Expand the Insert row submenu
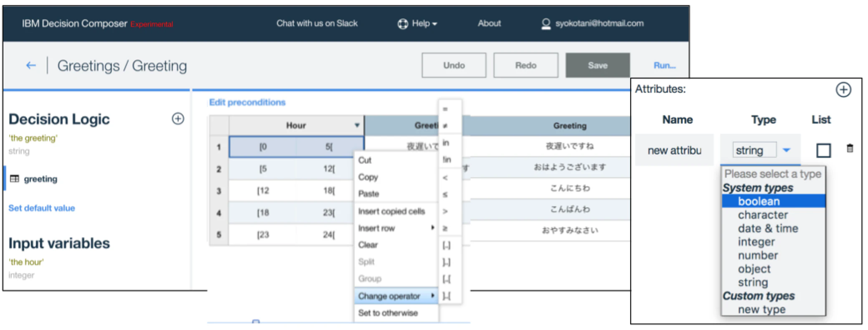Screen dimensions: 868x330 pos(396,228)
